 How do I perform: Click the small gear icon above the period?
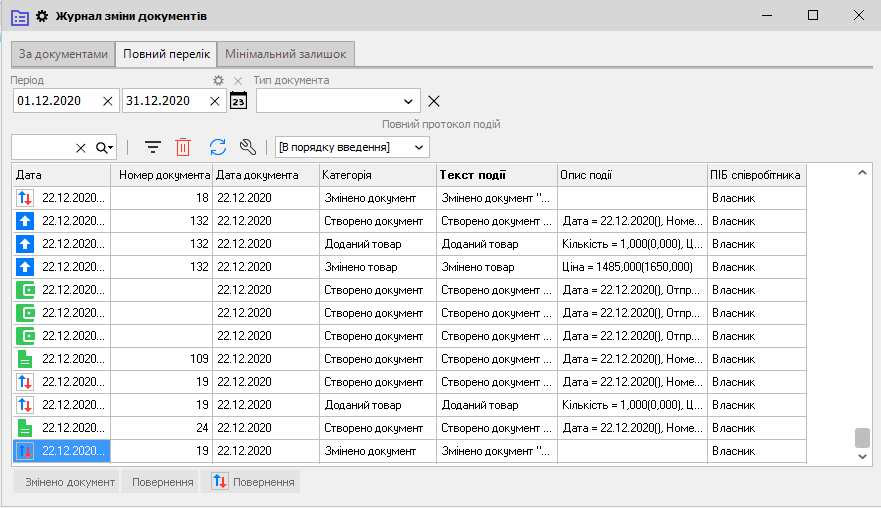click(218, 80)
